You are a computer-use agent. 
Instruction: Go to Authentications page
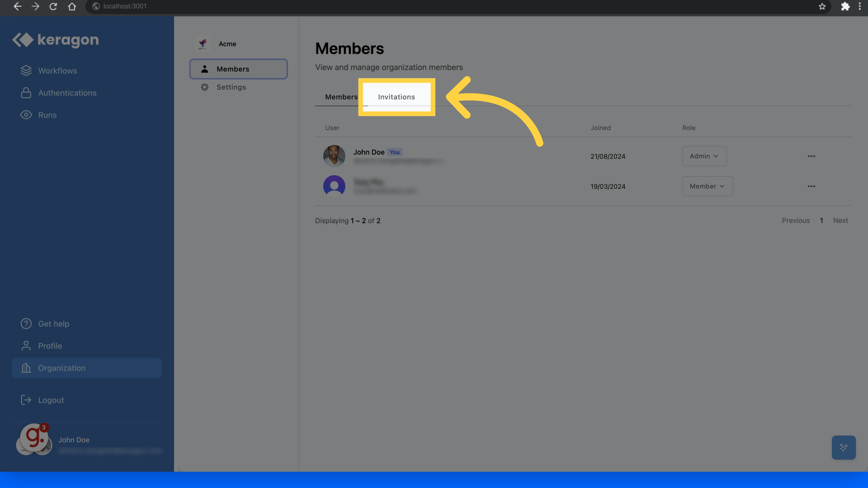click(x=67, y=93)
